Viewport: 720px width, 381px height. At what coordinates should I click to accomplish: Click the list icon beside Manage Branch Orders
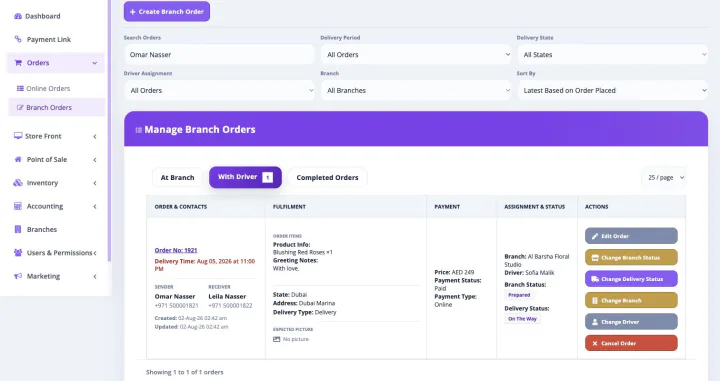click(x=138, y=130)
